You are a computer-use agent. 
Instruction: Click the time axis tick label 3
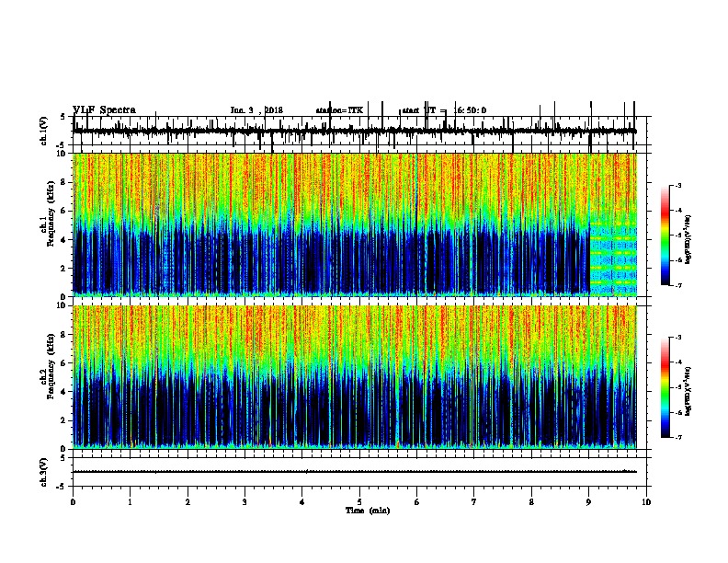pyautogui.click(x=245, y=502)
